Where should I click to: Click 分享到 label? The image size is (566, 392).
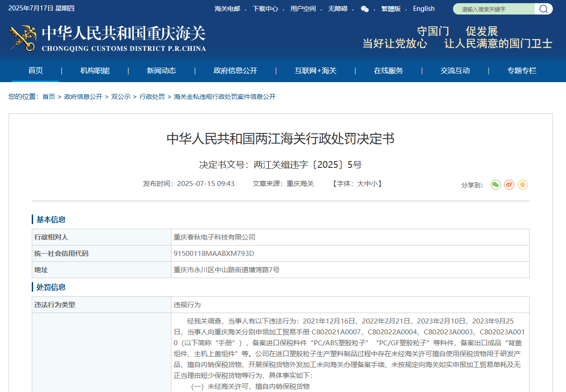pos(473,185)
